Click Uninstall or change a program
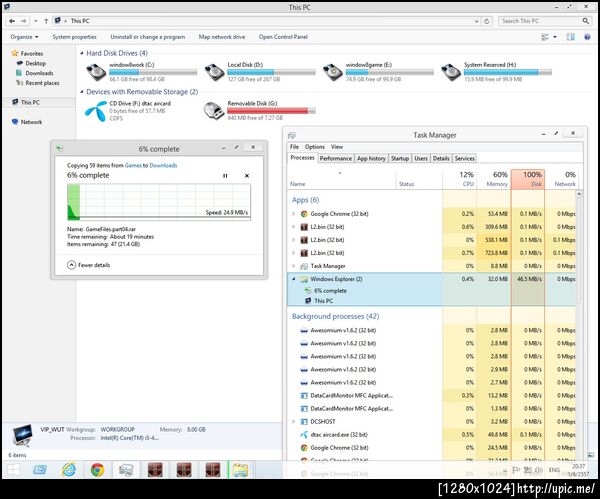The height and width of the screenshot is (499, 600). [x=148, y=37]
